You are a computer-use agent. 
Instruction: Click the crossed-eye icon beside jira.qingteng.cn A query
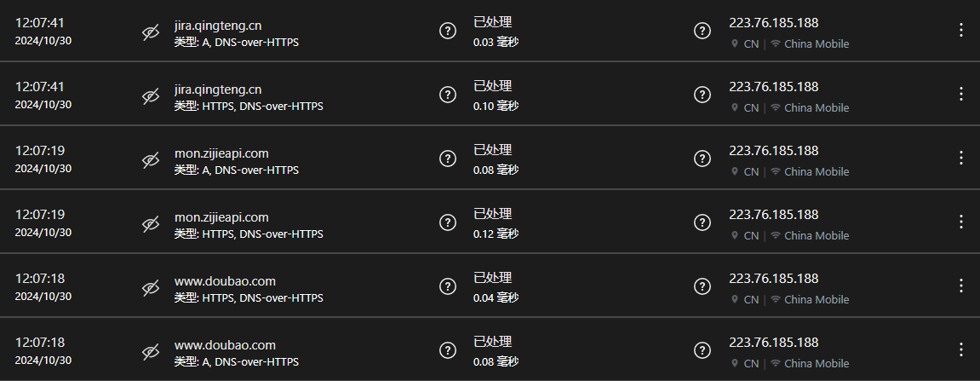(151, 32)
